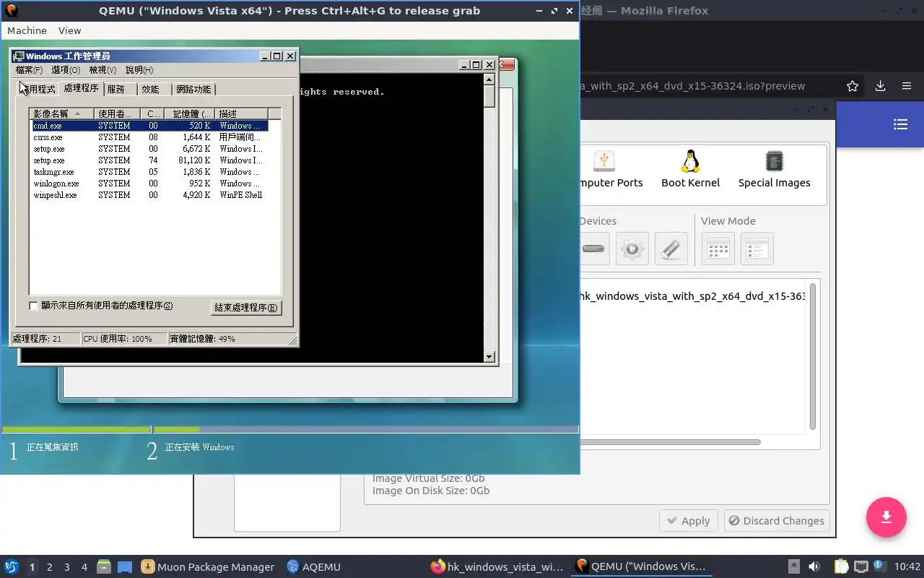Screen dimensions: 924x578
Task: Open file manager from taskbar
Action: pos(104,567)
